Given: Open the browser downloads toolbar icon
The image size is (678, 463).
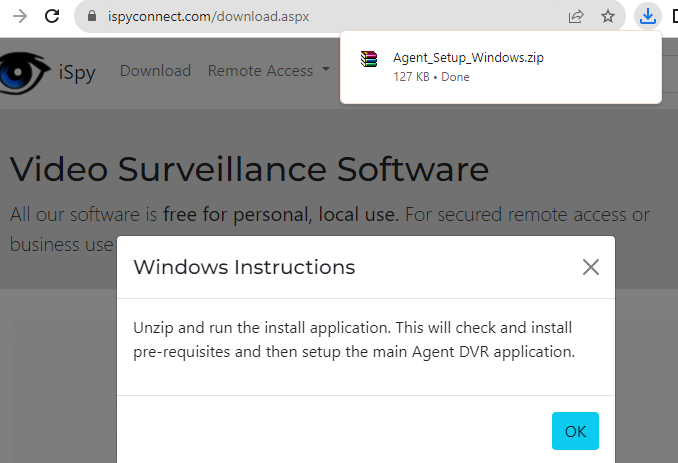Looking at the screenshot, I should (648, 16).
